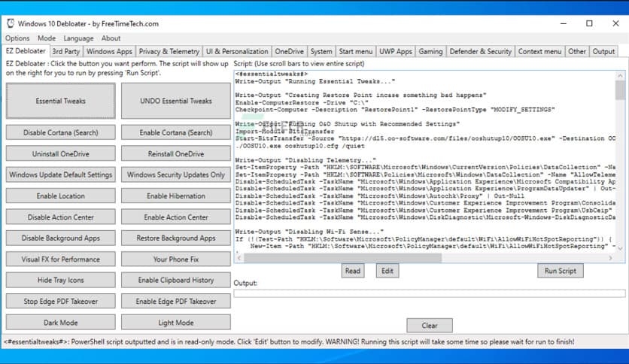
Task: Click Enable Action Center
Action: [x=176, y=217]
